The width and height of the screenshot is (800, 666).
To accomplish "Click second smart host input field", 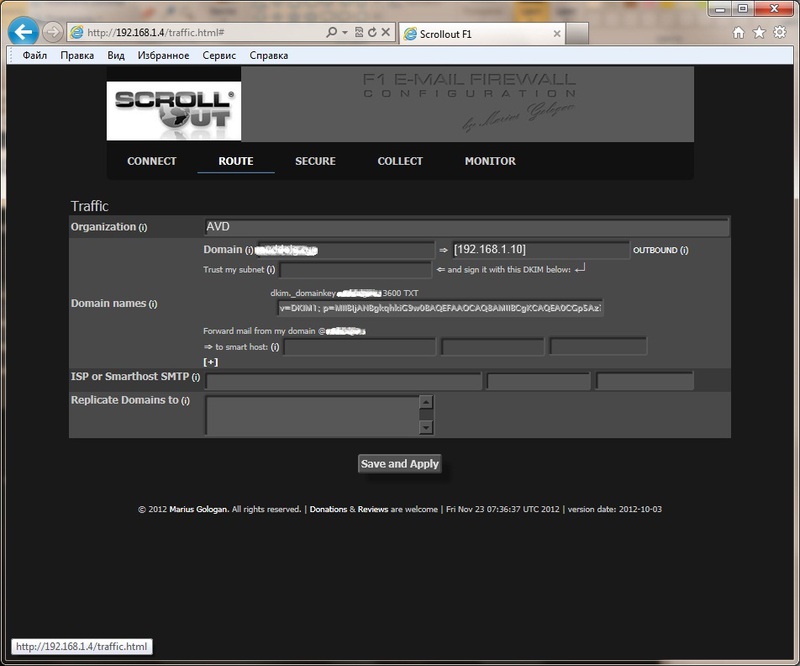I will tap(492, 347).
